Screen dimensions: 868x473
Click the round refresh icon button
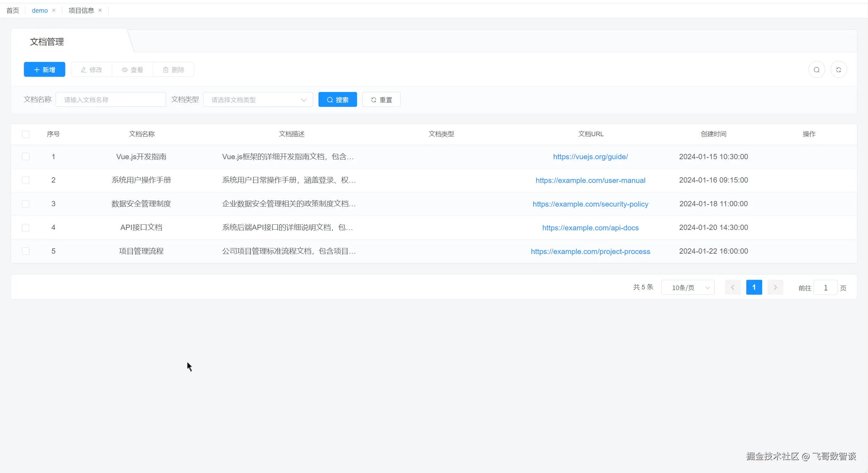coord(838,70)
